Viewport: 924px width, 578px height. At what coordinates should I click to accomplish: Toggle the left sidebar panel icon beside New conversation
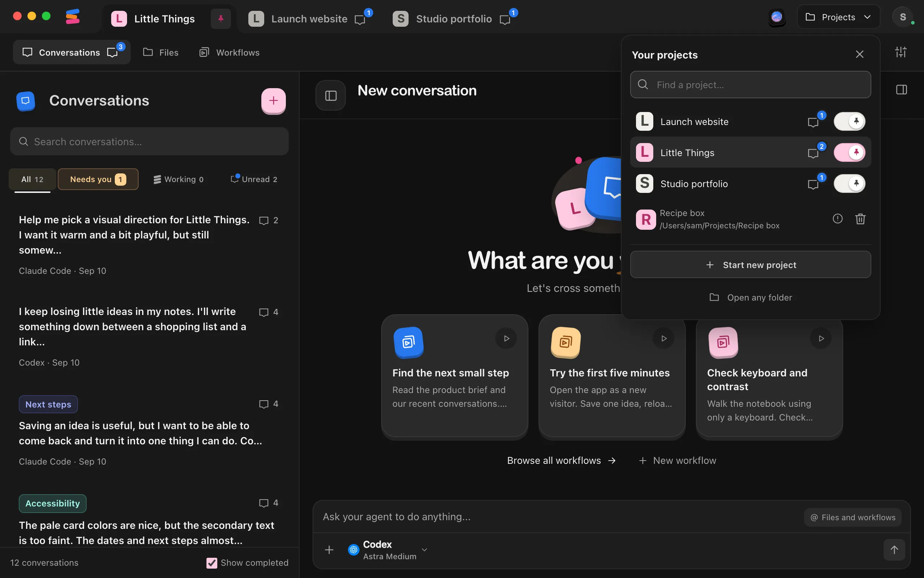click(331, 96)
